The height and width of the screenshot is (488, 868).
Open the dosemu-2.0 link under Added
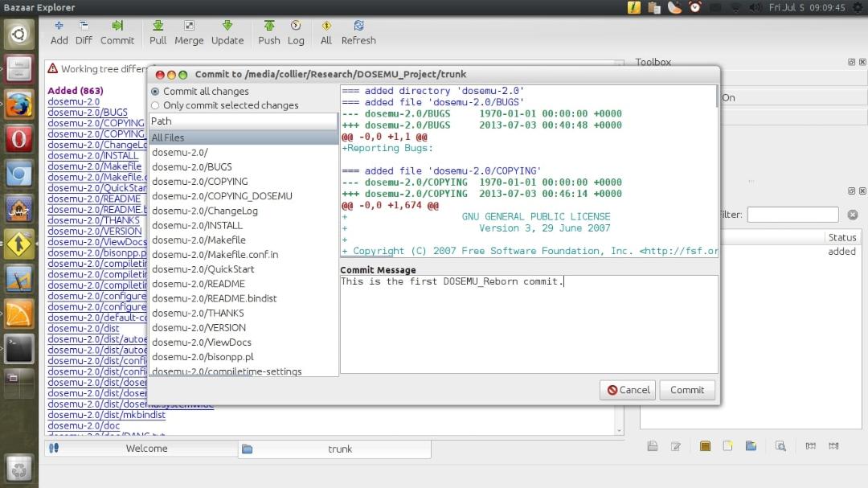click(74, 101)
